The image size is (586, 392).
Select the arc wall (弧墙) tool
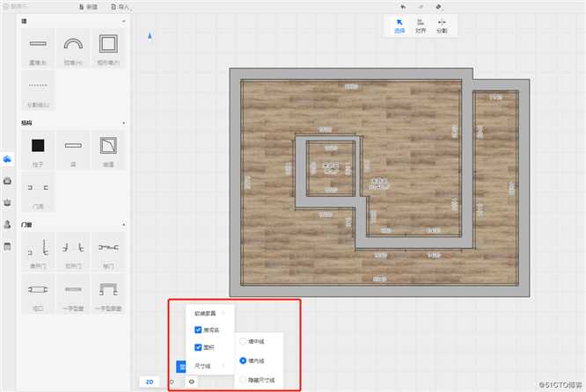73,48
